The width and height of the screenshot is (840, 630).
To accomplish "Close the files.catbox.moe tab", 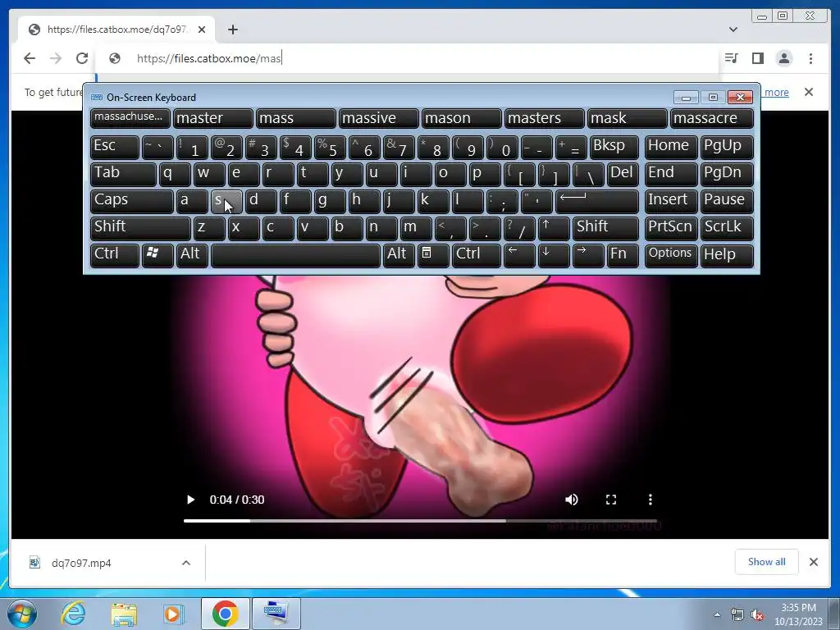I will click(202, 30).
